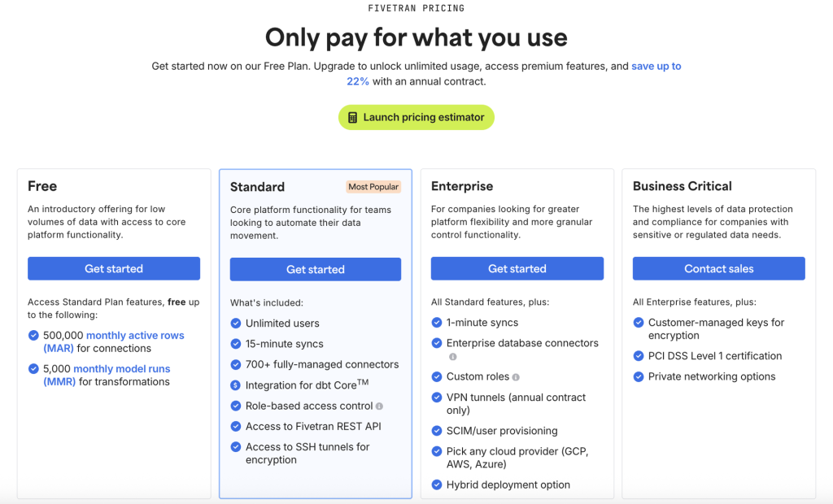Click the calculator icon on pricing estimator
Screen dimensions: 833x504
click(x=352, y=117)
